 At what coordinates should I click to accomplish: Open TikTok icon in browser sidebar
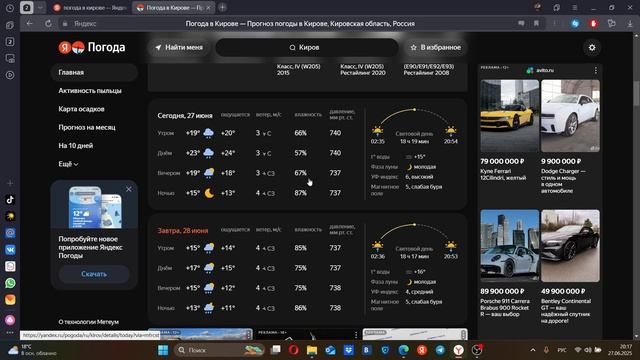pyautogui.click(x=10, y=200)
